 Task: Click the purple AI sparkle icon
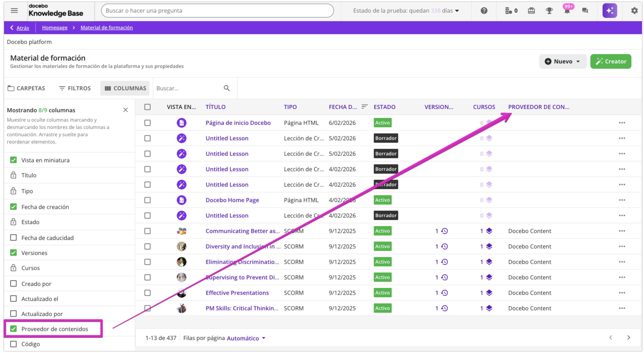tap(609, 11)
